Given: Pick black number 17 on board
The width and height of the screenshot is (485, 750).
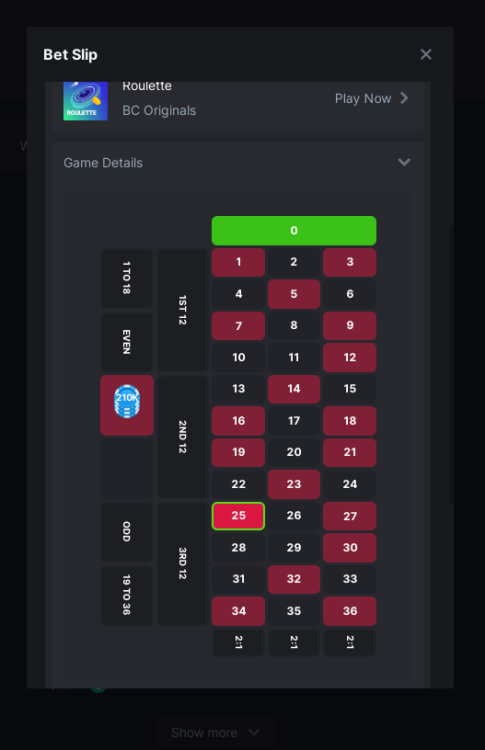Looking at the screenshot, I should coord(294,421).
